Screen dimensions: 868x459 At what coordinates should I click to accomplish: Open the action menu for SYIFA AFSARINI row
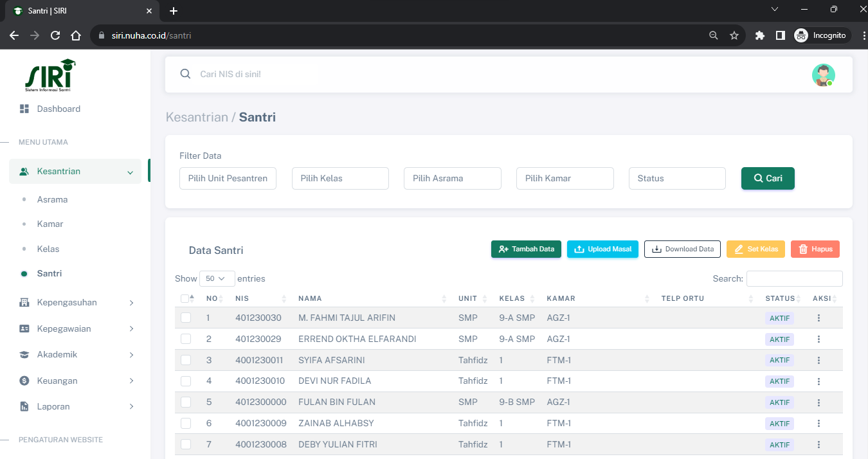[818, 361]
